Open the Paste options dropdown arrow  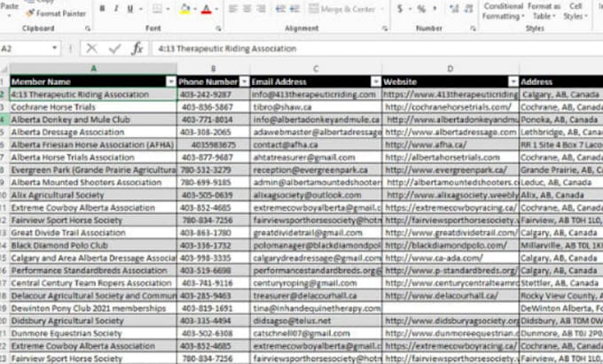tap(9, 16)
